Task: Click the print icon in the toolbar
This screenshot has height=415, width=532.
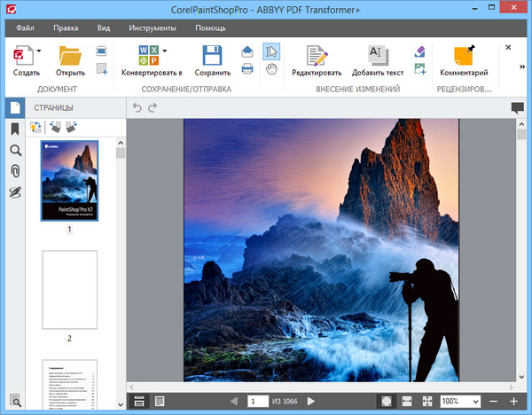Action: [x=247, y=69]
